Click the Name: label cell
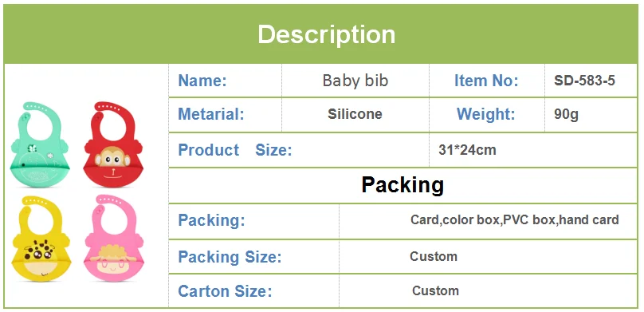The image size is (644, 312). [225, 81]
